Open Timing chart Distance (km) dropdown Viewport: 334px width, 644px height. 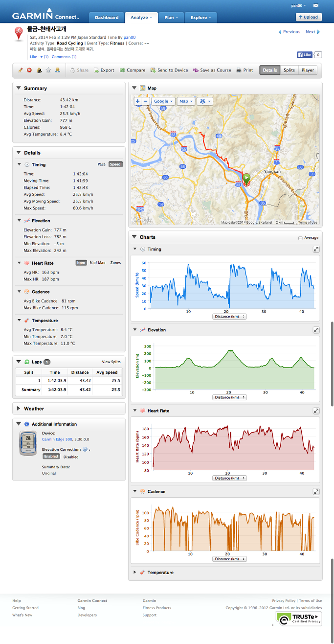point(229,317)
